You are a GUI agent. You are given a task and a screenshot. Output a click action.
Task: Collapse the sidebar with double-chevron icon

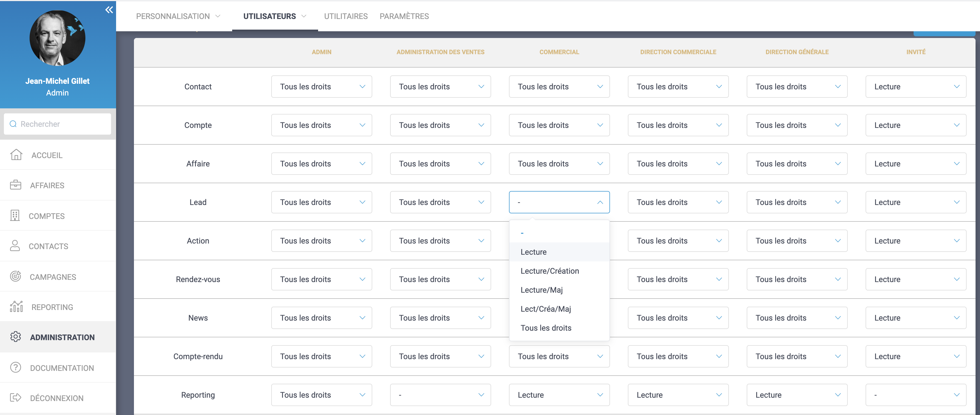(x=109, y=10)
